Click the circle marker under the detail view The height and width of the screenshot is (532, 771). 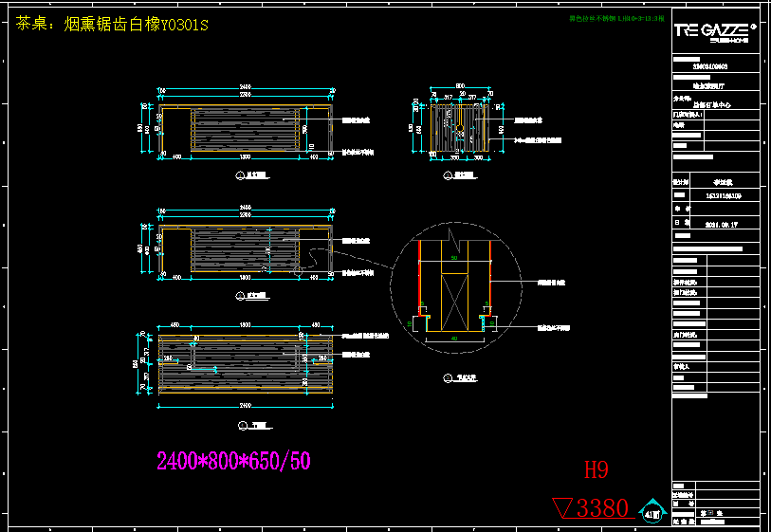[447, 377]
